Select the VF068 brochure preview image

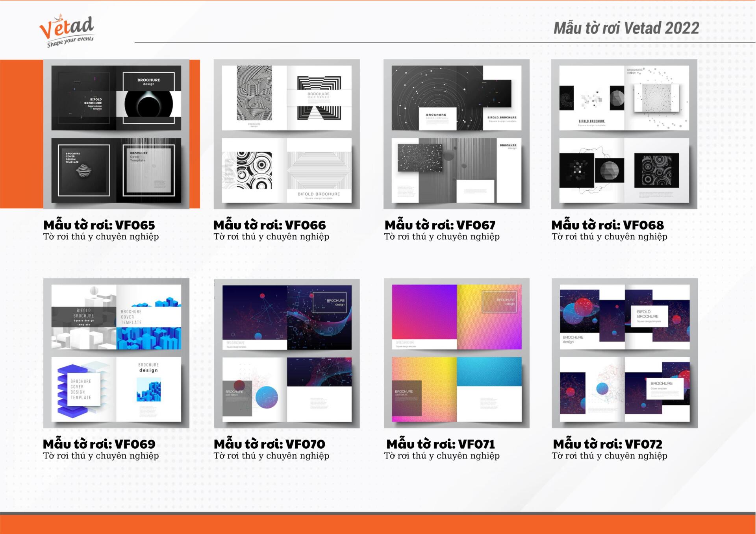tap(624, 134)
